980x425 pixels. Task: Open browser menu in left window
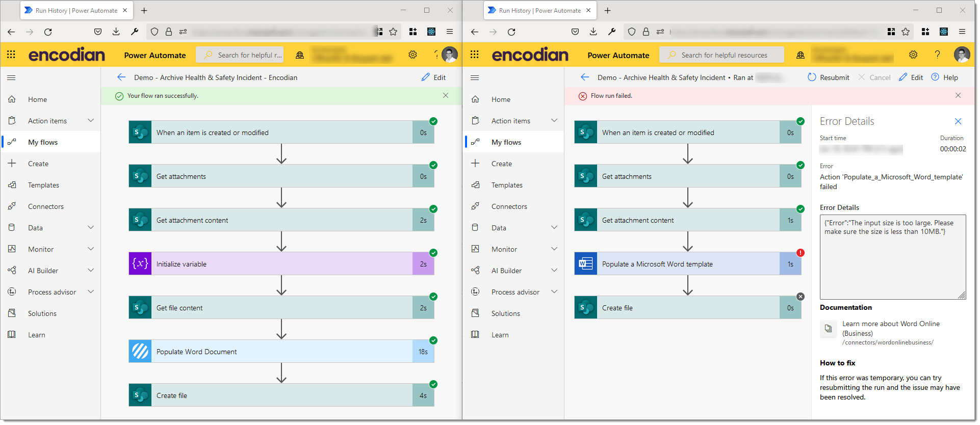(x=450, y=32)
